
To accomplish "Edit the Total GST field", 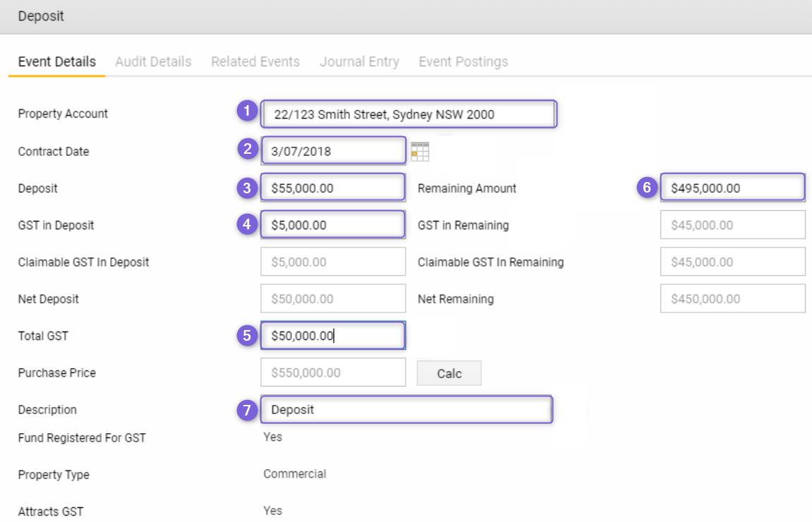I will [x=333, y=336].
